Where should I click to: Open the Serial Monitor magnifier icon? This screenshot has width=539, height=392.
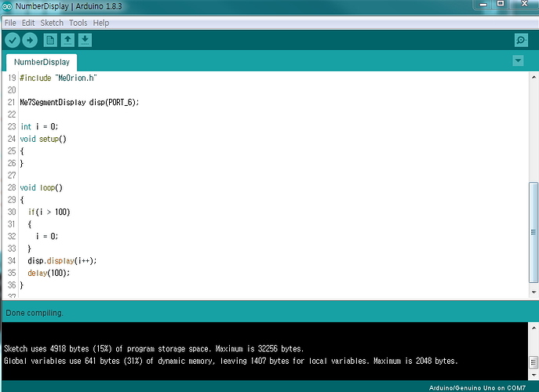[521, 40]
